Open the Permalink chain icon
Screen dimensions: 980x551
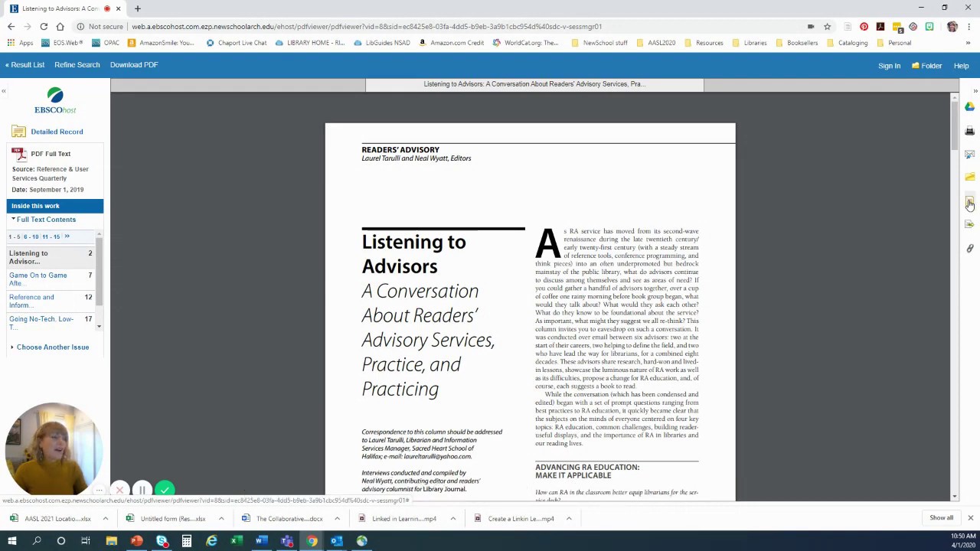pos(969,248)
